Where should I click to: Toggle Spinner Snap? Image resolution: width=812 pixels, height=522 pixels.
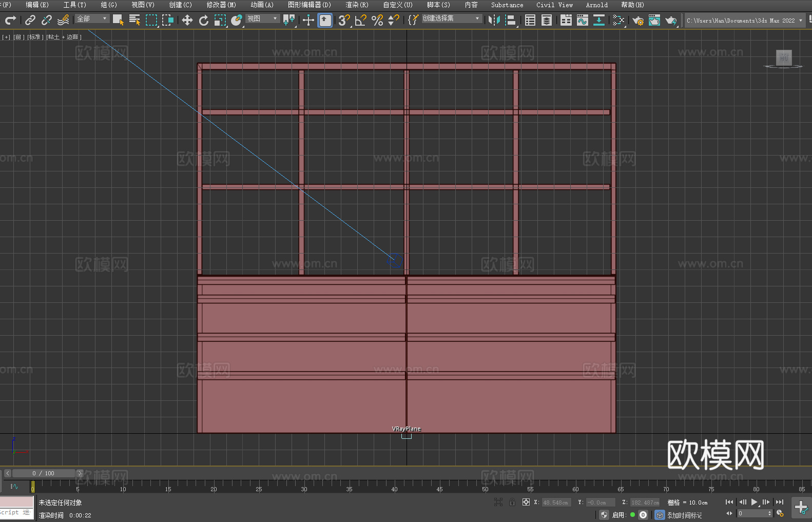pyautogui.click(x=394, y=20)
